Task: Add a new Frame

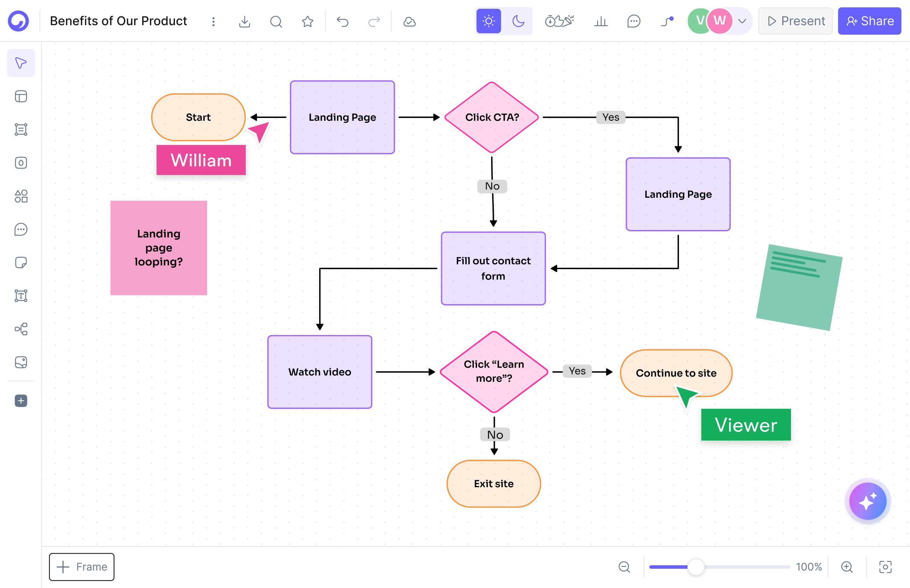Action: [82, 567]
